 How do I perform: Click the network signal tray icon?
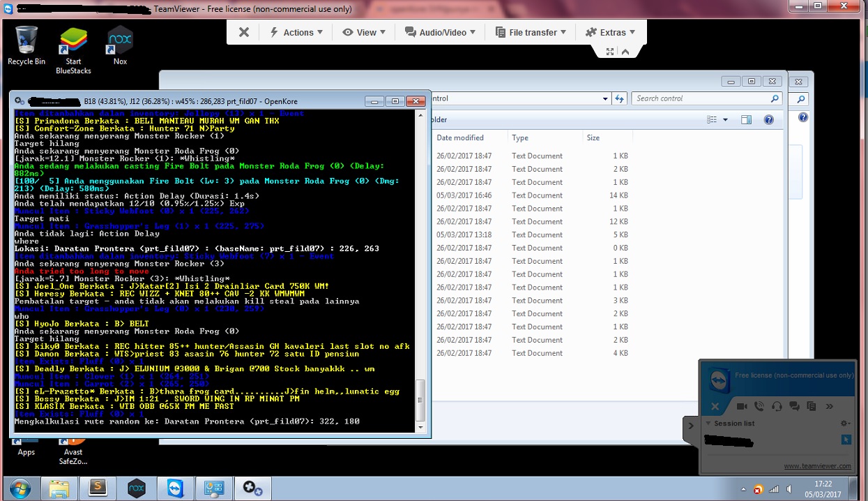tap(773, 489)
